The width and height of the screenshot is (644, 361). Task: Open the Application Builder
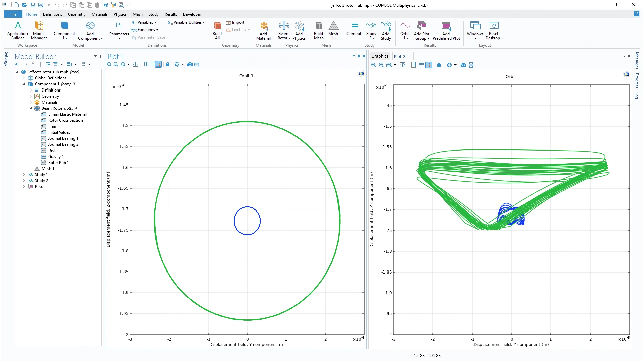pyautogui.click(x=17, y=30)
